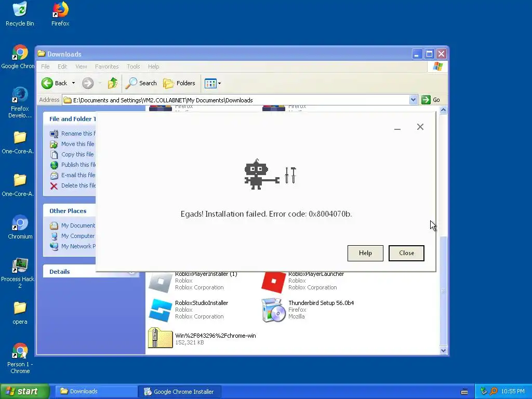Click Copy this file task

click(72, 154)
